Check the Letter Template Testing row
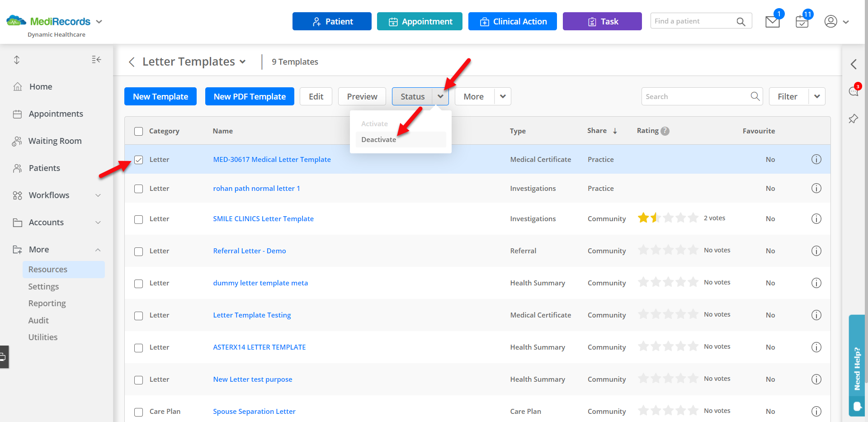 tap(139, 316)
